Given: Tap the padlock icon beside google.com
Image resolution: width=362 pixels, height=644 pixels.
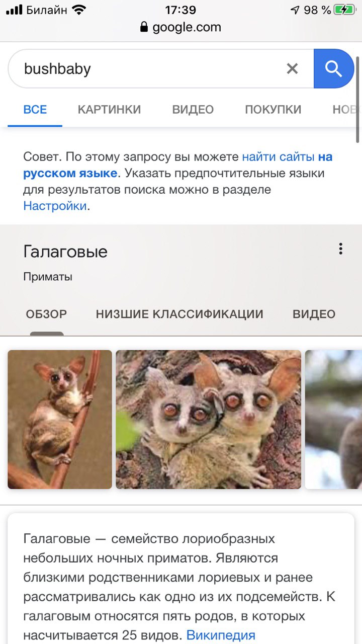Looking at the screenshot, I should 144,27.
